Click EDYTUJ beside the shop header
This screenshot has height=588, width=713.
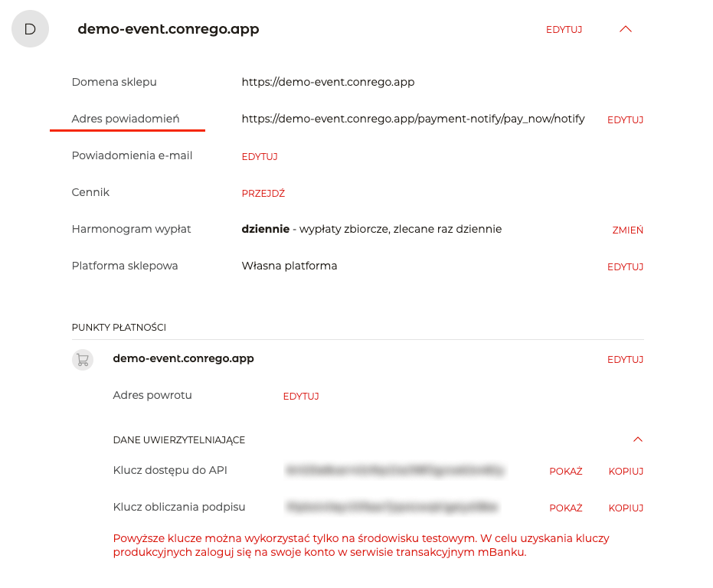[x=564, y=30]
